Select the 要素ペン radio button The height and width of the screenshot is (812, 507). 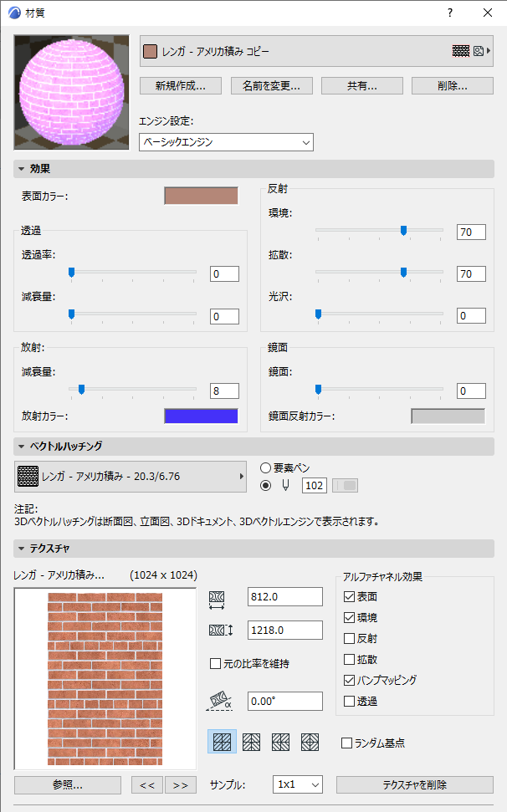pos(266,468)
